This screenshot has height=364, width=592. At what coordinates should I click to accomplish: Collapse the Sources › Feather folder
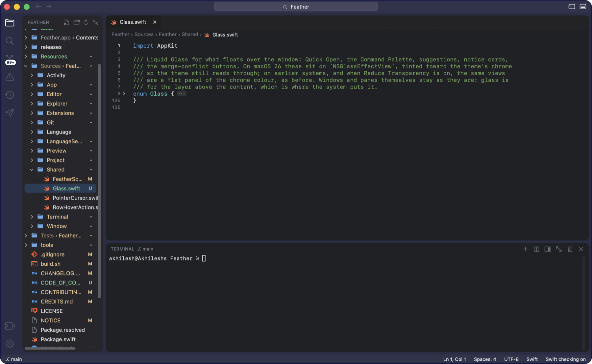coord(26,66)
